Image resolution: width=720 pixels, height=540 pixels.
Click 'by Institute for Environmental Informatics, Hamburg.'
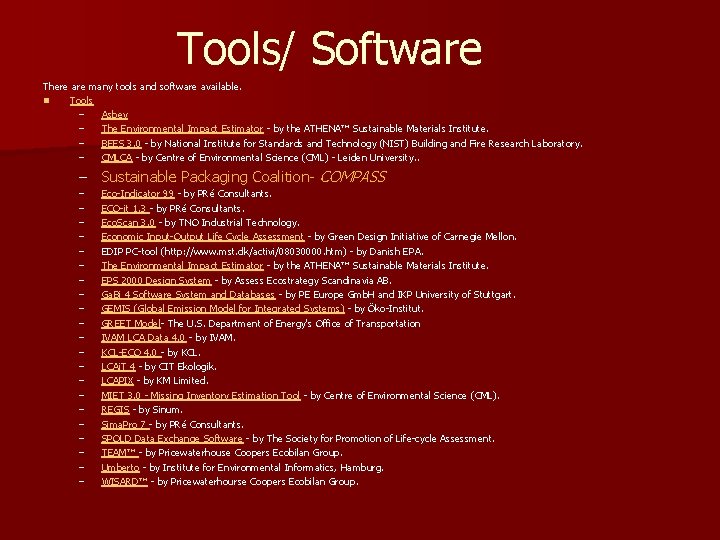pyautogui.click(x=267, y=467)
